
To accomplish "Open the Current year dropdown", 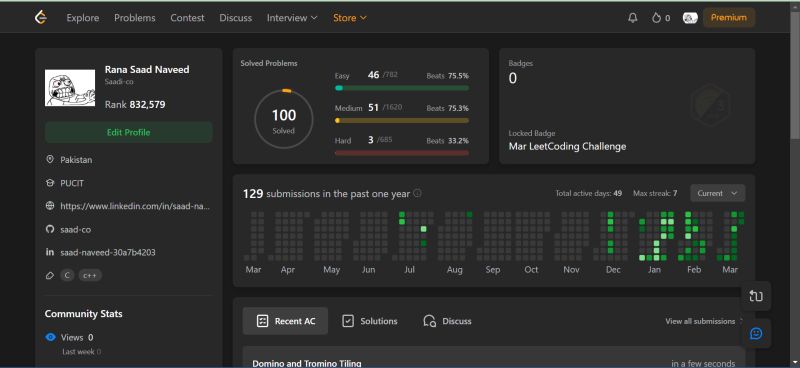I will pyautogui.click(x=717, y=193).
